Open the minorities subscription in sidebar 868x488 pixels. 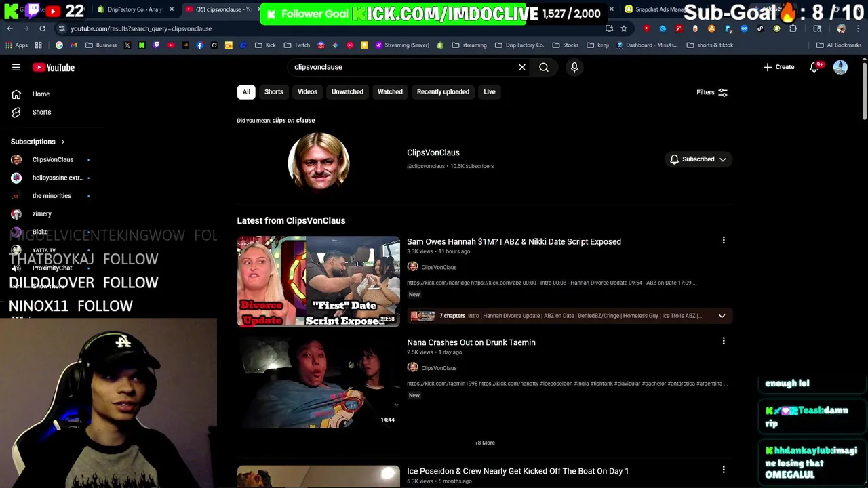click(52, 196)
